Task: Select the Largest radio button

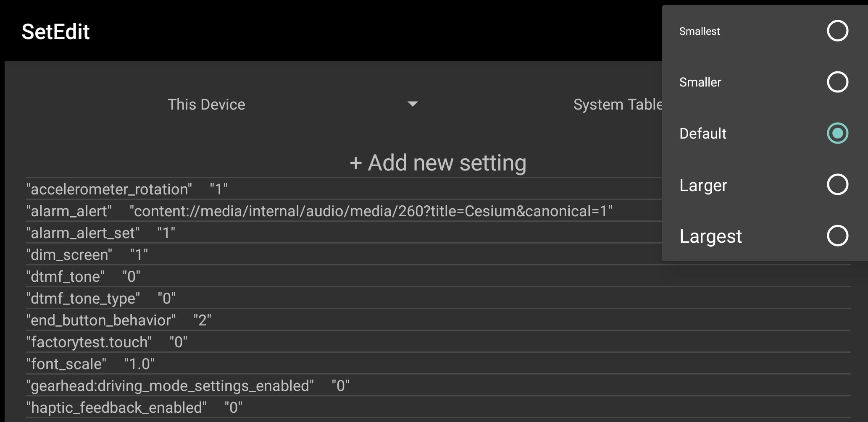Action: (x=837, y=236)
